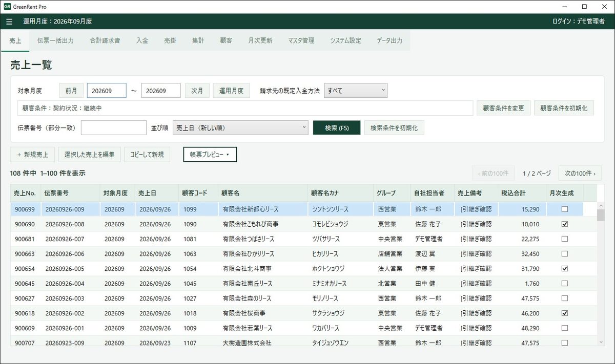Sort by 売上No. column header
This screenshot has height=364, width=615.
[x=26, y=193]
